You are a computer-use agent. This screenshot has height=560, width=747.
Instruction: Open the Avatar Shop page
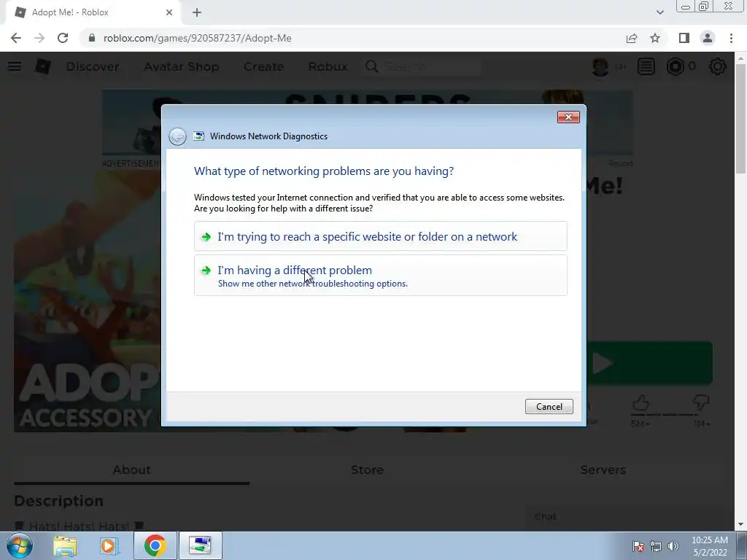tap(181, 66)
